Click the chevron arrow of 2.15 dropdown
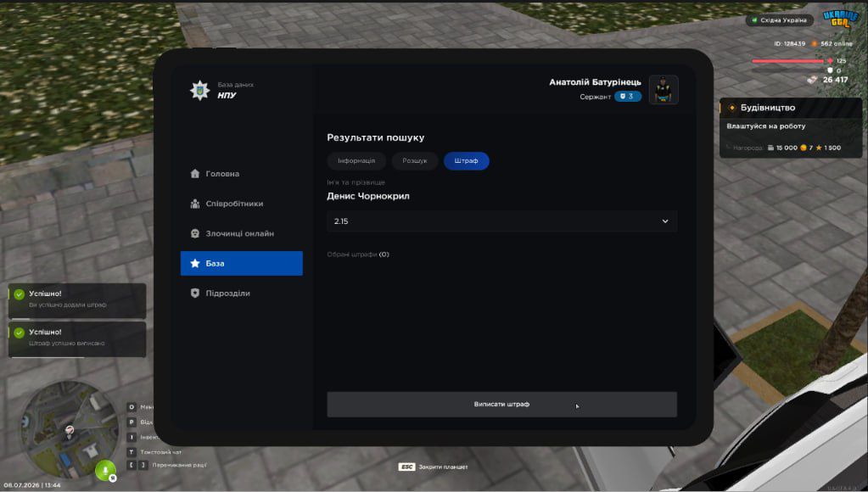Image resolution: width=868 pixels, height=492 pixels. point(665,221)
